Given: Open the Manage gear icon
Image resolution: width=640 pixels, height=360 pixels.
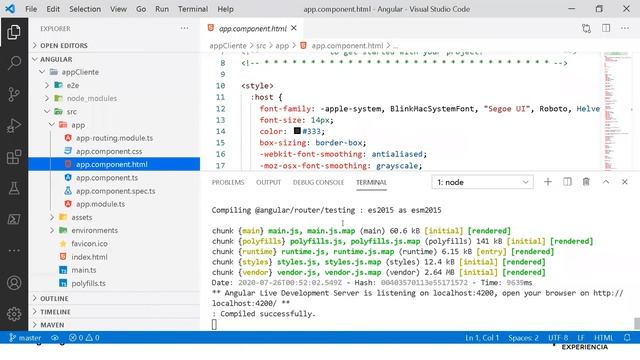Looking at the screenshot, I should coord(14,313).
